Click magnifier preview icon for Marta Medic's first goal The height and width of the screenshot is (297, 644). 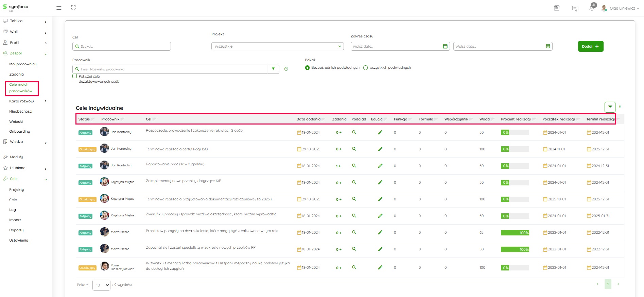[x=354, y=232]
